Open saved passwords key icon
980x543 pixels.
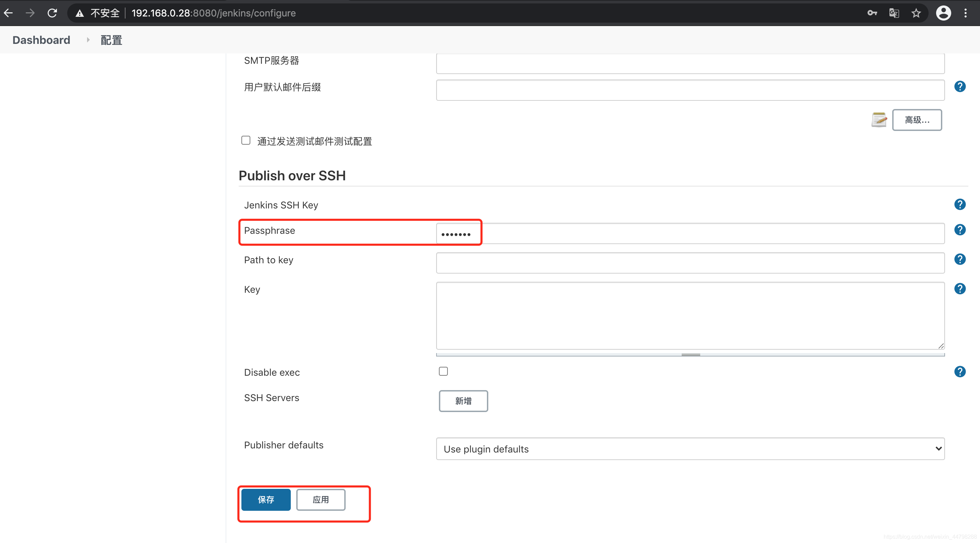(872, 13)
